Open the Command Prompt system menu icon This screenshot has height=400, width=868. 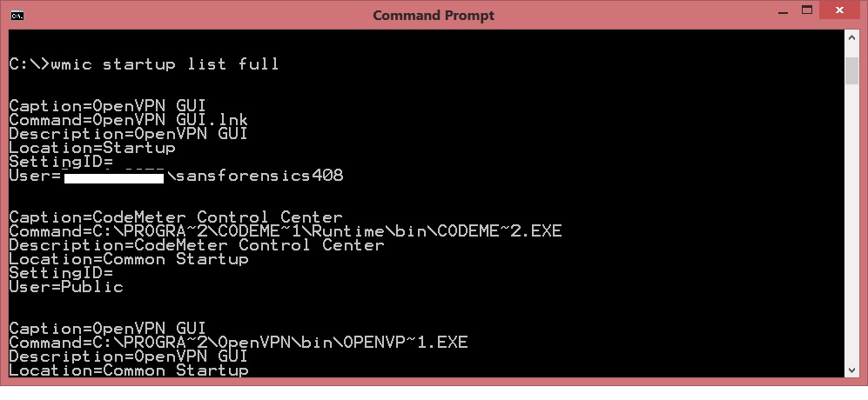pyautogui.click(x=17, y=15)
